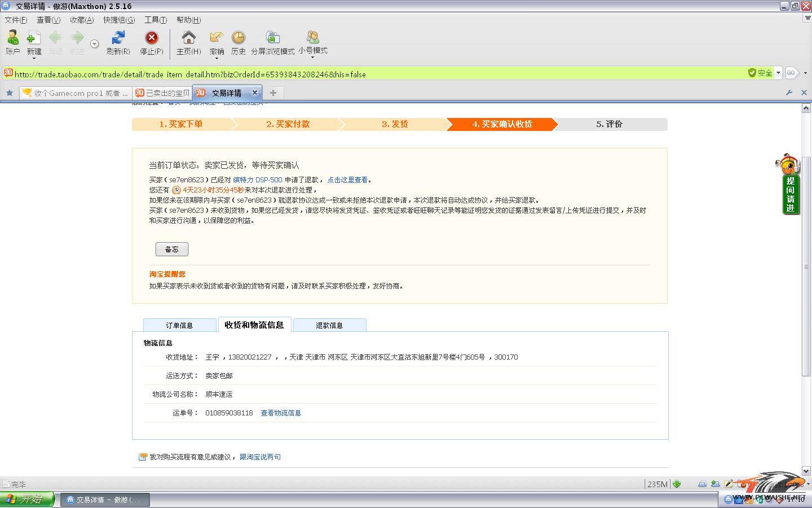Screen dimensions: 812x508
Task: Click the blue grid tray icon in system tray
Action: pos(738,500)
